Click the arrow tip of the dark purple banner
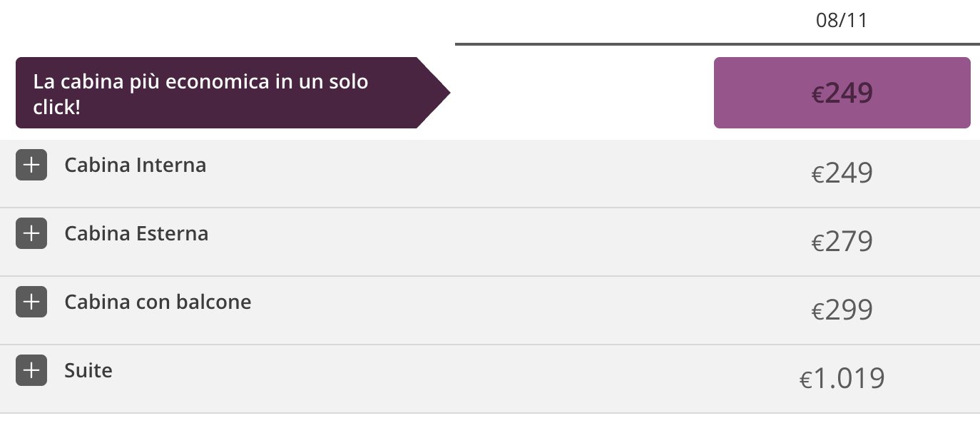 click(x=442, y=93)
